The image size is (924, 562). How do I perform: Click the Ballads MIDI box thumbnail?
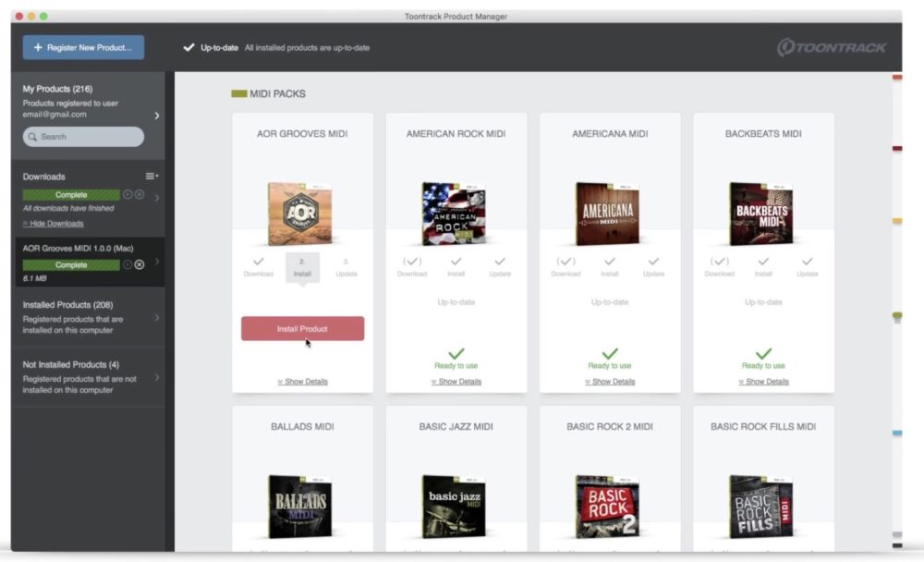(x=301, y=506)
